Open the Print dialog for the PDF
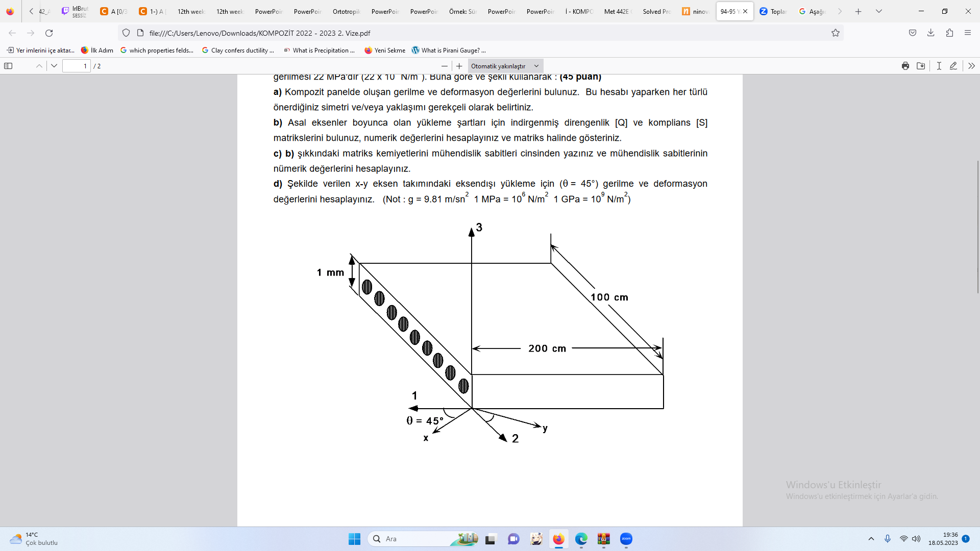This screenshot has height=551, width=980. [x=905, y=66]
